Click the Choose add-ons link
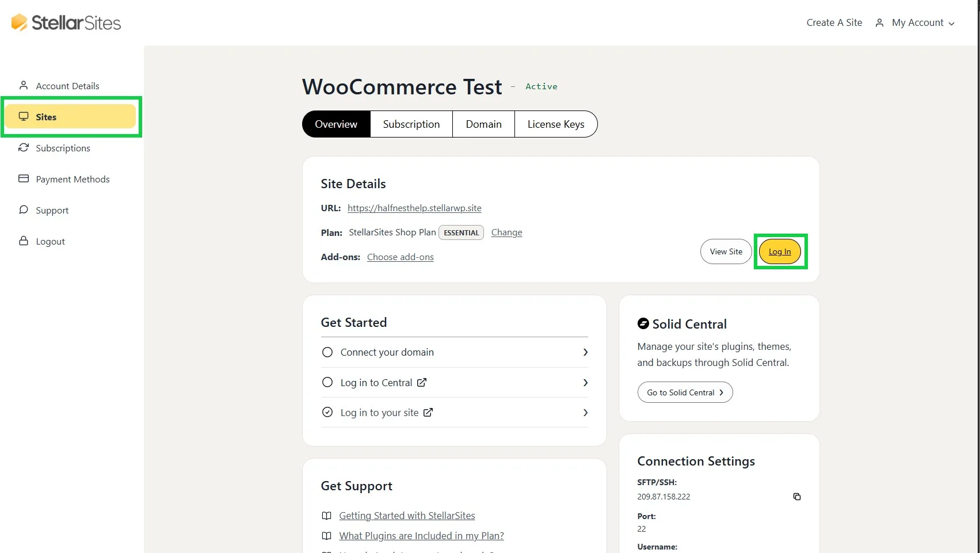Image resolution: width=980 pixels, height=553 pixels. (400, 257)
